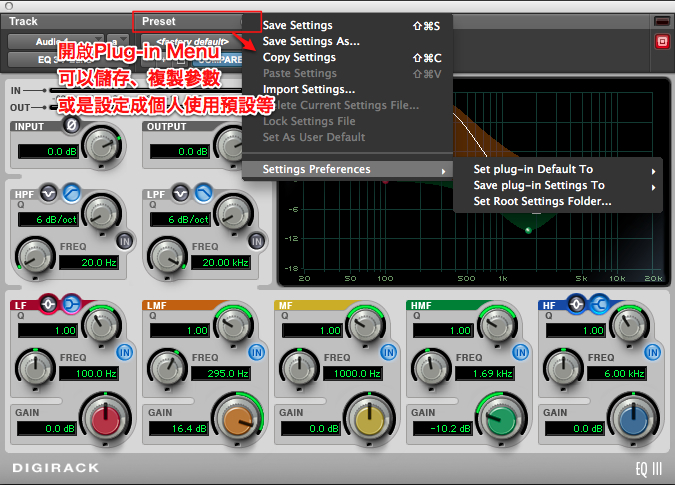Screen dimensions: 675x485
Task: Toggle the HF band IN button
Action: 653,352
